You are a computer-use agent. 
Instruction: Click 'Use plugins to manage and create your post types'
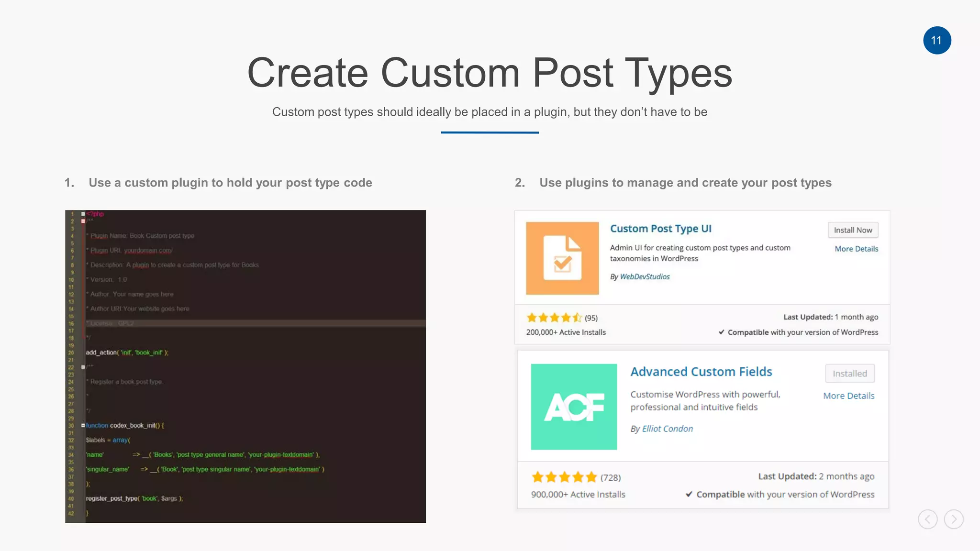[x=685, y=183]
